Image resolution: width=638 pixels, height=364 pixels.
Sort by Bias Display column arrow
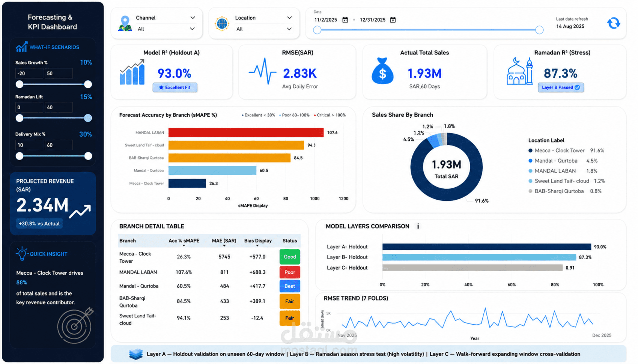pyautogui.click(x=257, y=246)
